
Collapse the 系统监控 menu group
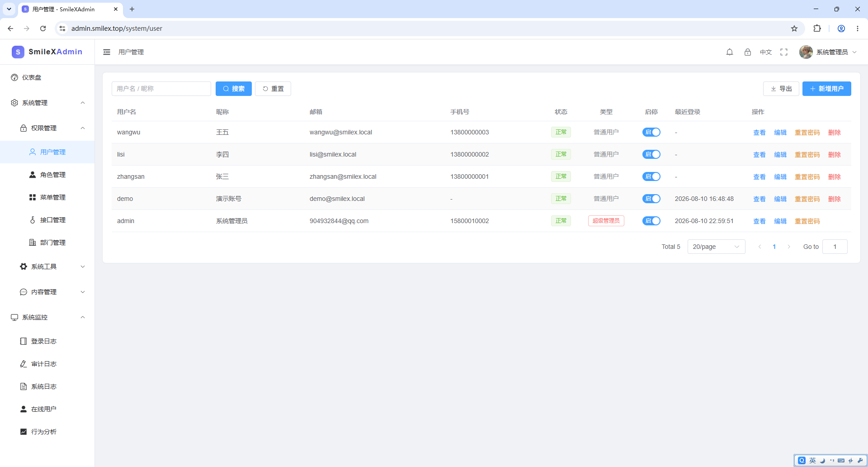tap(47, 317)
